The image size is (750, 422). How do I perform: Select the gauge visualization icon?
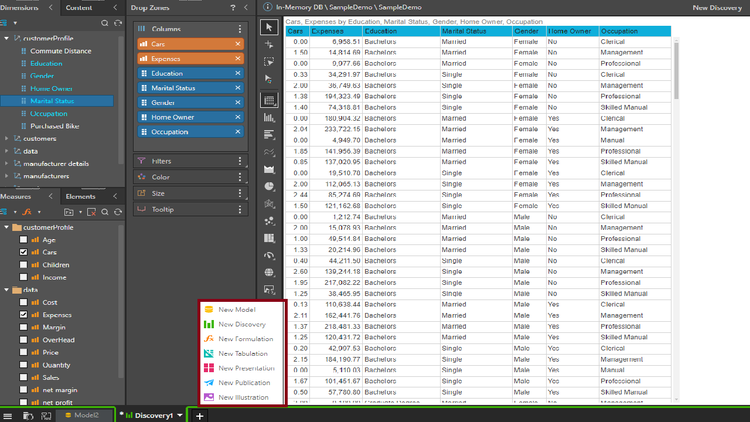pyautogui.click(x=269, y=255)
